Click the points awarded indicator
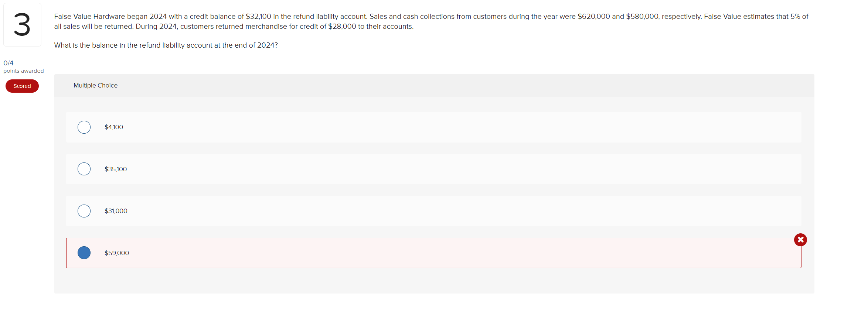The height and width of the screenshot is (319, 868). (x=23, y=71)
